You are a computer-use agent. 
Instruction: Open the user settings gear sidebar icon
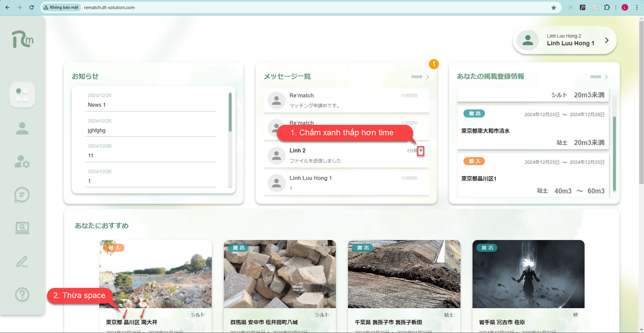point(22,162)
